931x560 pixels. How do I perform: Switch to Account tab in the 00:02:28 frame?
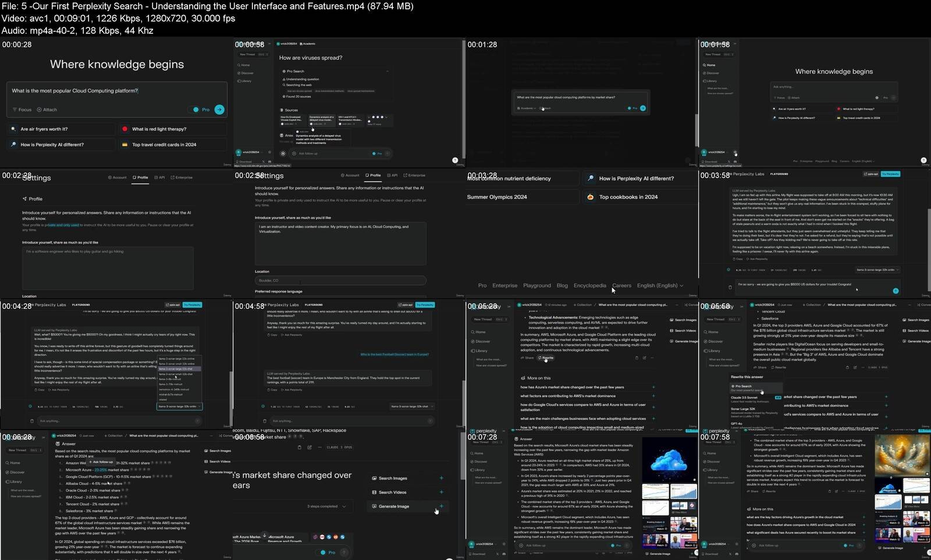click(118, 177)
